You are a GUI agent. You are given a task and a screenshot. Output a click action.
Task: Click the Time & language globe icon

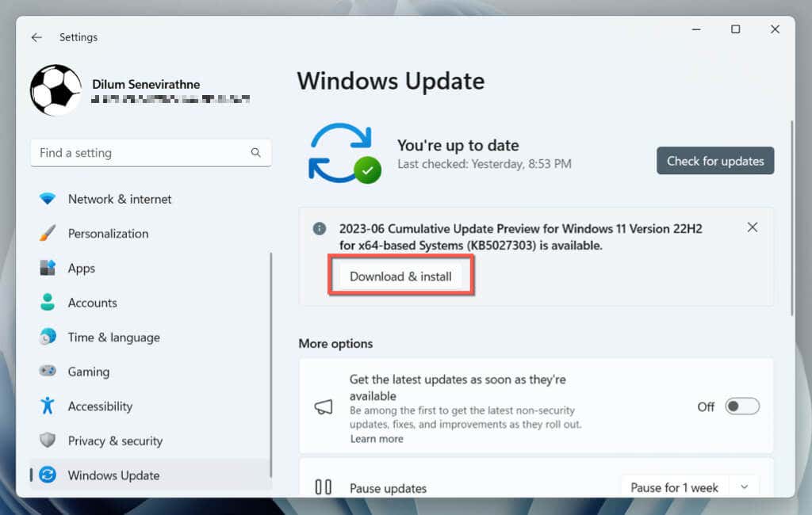(x=48, y=337)
